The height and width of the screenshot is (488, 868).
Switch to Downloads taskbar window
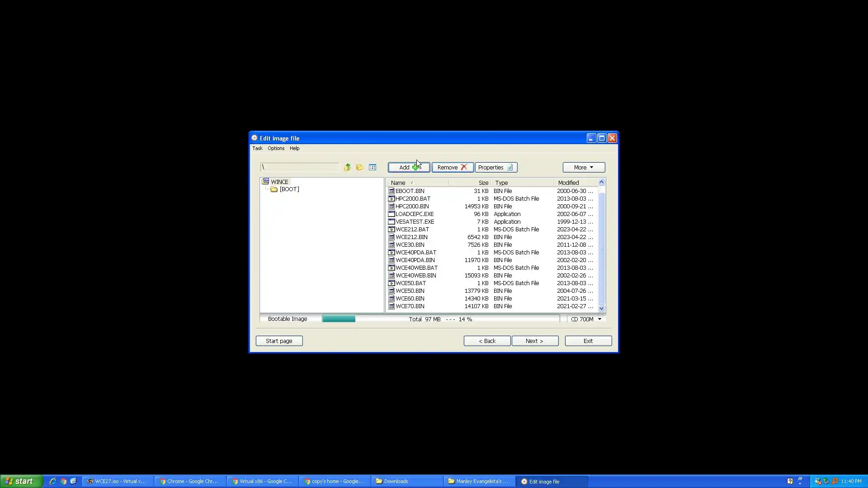tap(396, 481)
